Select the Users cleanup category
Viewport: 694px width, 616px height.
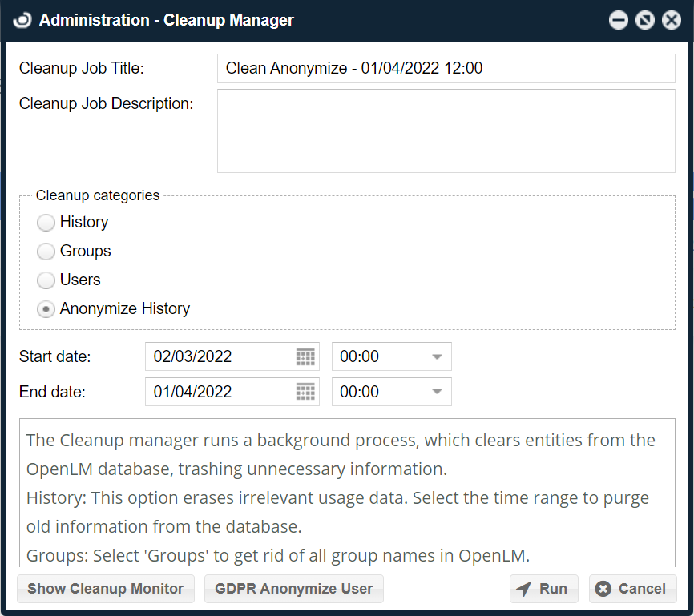[x=46, y=280]
